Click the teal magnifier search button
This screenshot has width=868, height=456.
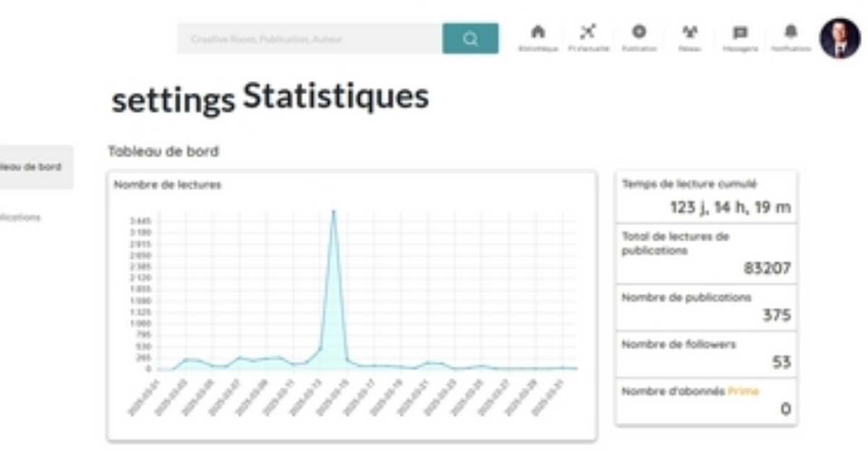(x=470, y=39)
